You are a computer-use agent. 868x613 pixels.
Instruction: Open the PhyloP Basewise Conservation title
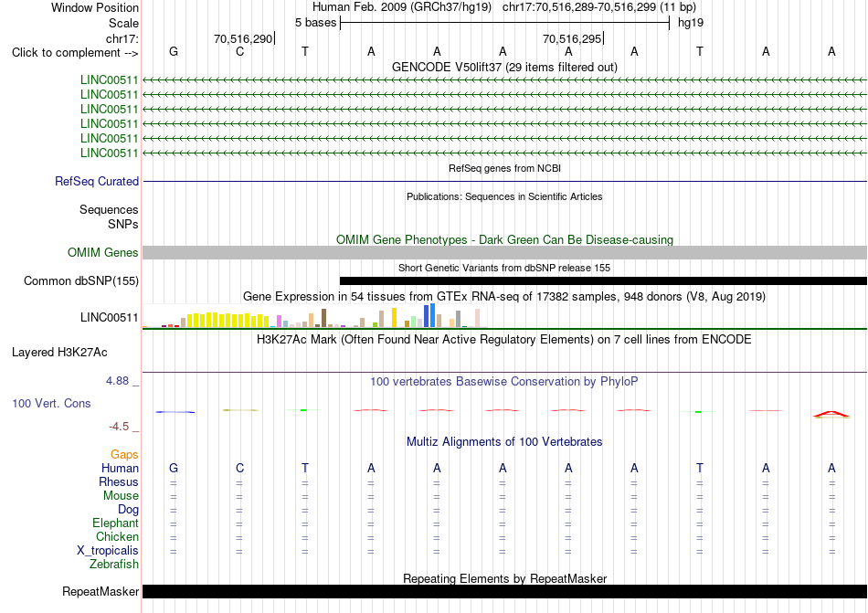(x=504, y=381)
